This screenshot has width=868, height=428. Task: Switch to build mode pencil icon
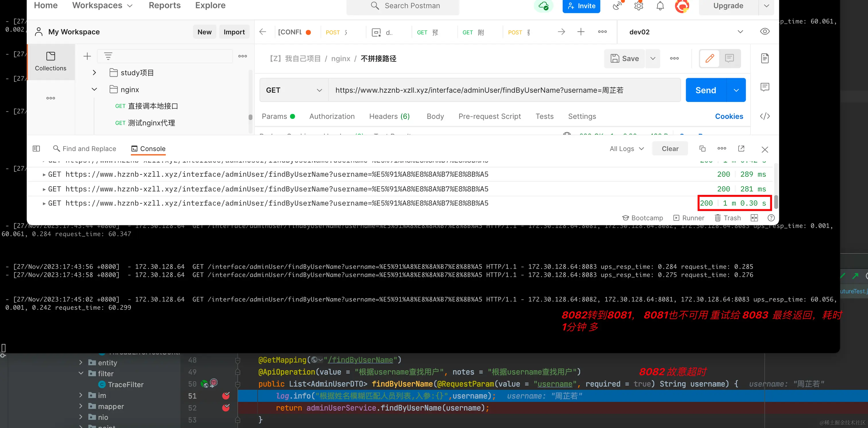710,58
